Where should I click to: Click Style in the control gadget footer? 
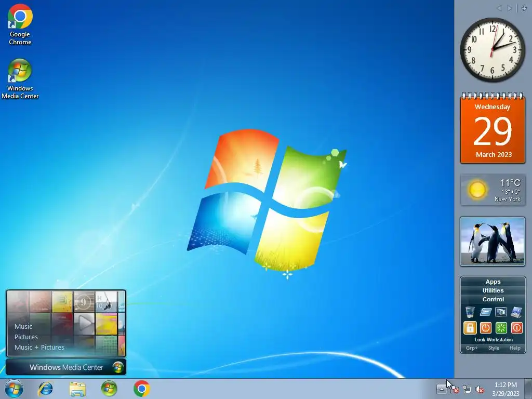click(x=494, y=348)
